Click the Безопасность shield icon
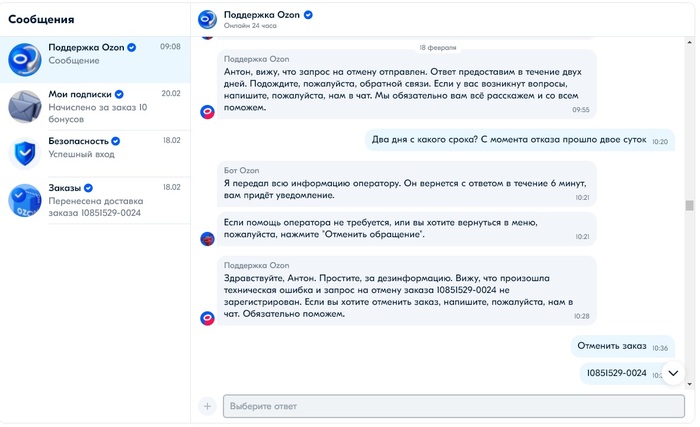The width and height of the screenshot is (700, 427). click(x=25, y=153)
